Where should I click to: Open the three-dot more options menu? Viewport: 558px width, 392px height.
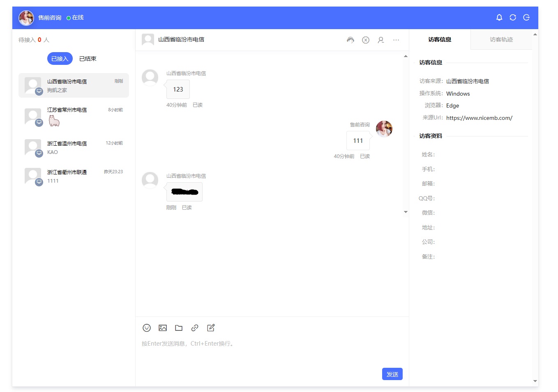(x=396, y=40)
